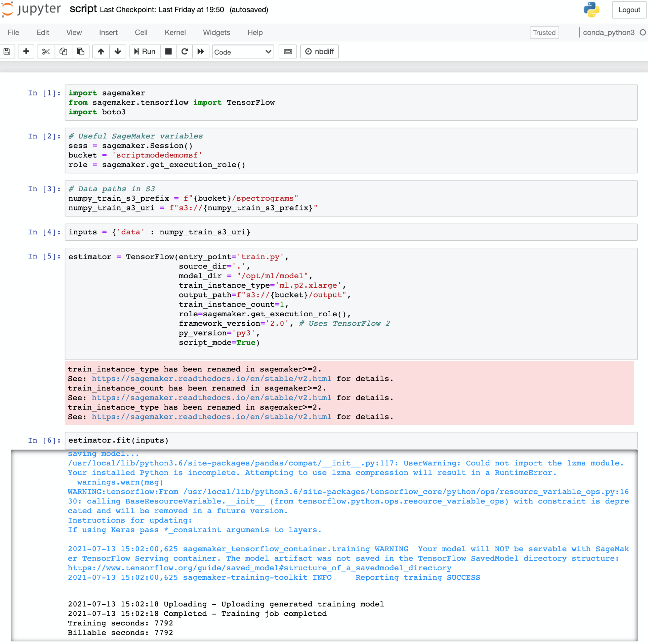Click conda_python3 kernel name
Screen dimensions: 648x644
click(608, 32)
